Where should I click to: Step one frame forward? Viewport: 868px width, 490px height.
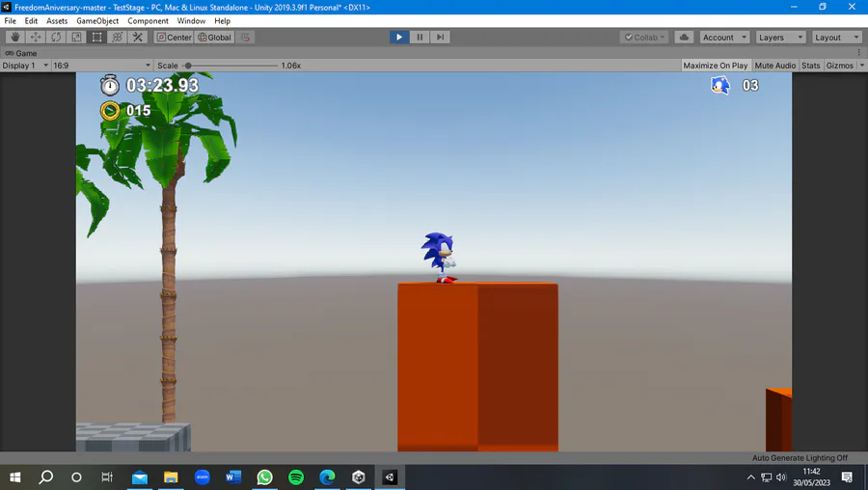(x=440, y=37)
